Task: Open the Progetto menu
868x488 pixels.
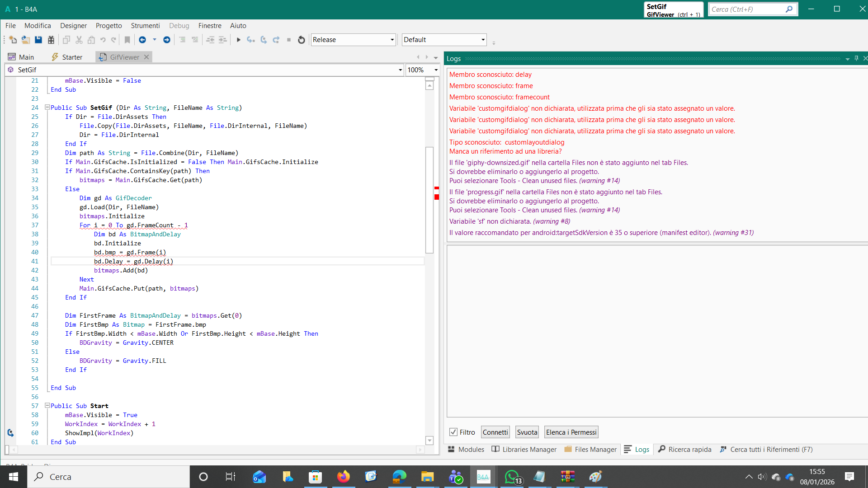Action: pyautogui.click(x=108, y=26)
